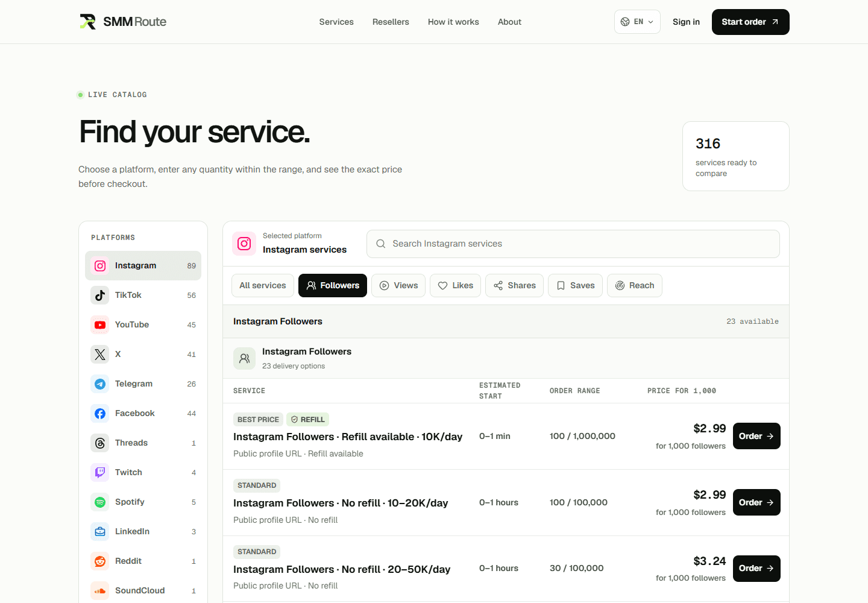The image size is (868, 603).
Task: Click the Reddit platform icon
Action: point(100,561)
